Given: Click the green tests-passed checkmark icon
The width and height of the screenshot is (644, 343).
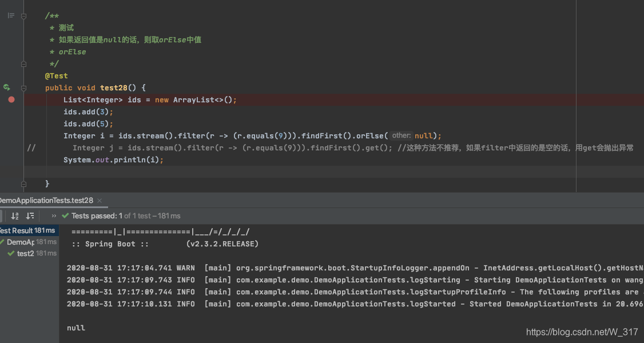Looking at the screenshot, I should click(65, 216).
